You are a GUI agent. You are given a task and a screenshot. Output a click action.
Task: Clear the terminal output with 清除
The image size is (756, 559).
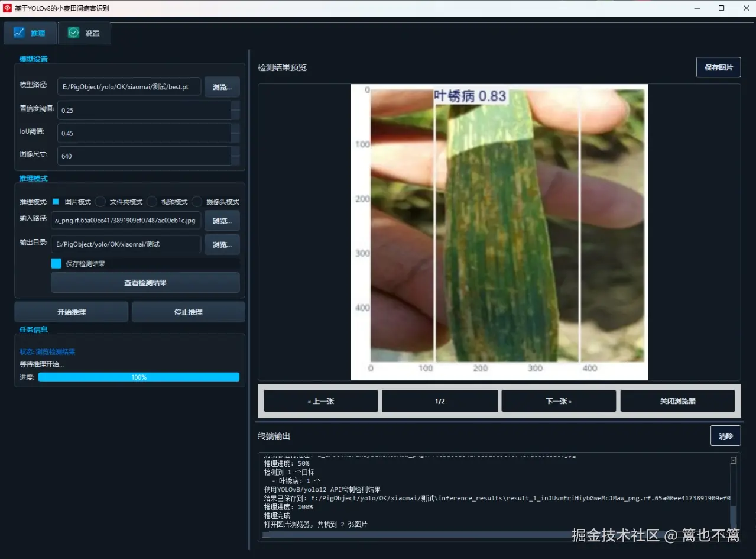[x=725, y=435]
